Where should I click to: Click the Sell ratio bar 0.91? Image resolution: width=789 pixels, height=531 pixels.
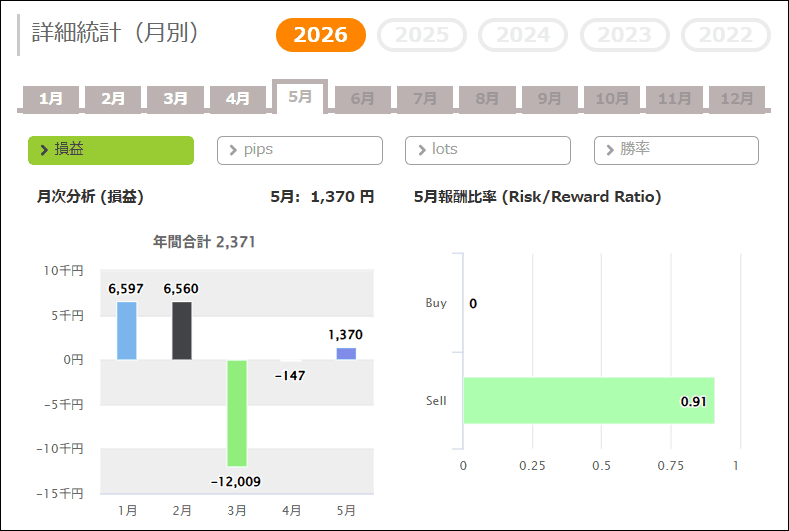[589, 400]
